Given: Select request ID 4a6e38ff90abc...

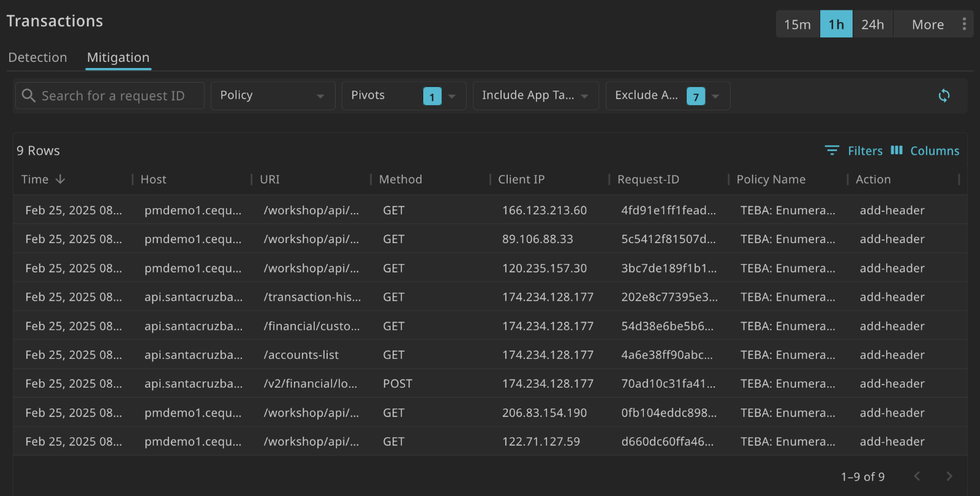Looking at the screenshot, I should (x=667, y=355).
